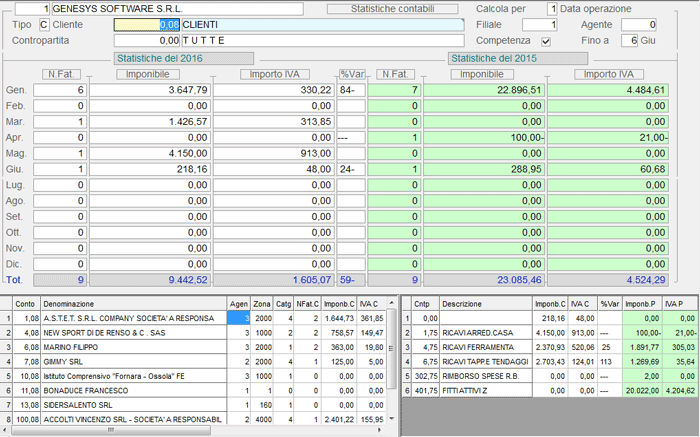Click the Descrizione column header
The width and height of the screenshot is (700, 437).
pyautogui.click(x=486, y=304)
